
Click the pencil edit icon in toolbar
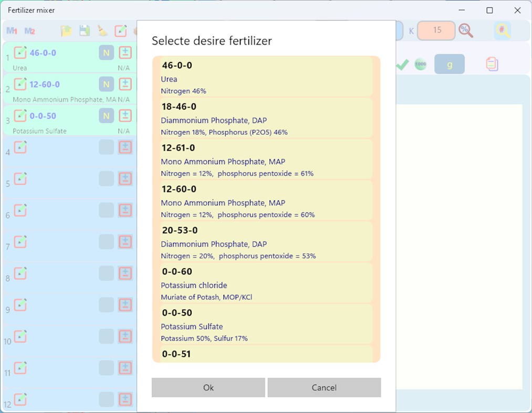point(121,31)
